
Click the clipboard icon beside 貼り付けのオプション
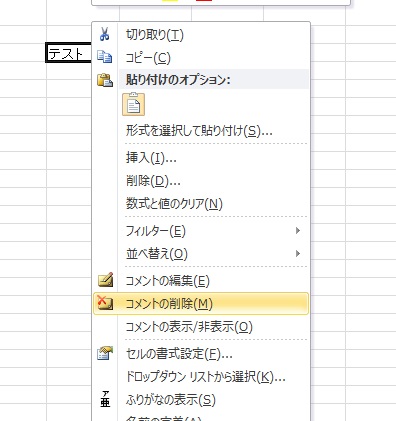pyautogui.click(x=105, y=80)
